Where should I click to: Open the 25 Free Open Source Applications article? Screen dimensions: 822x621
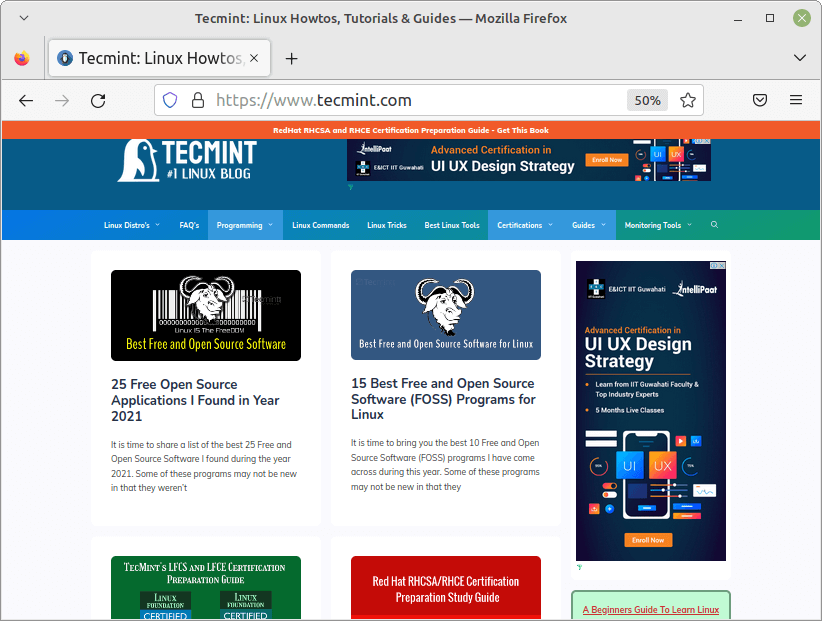coord(195,400)
